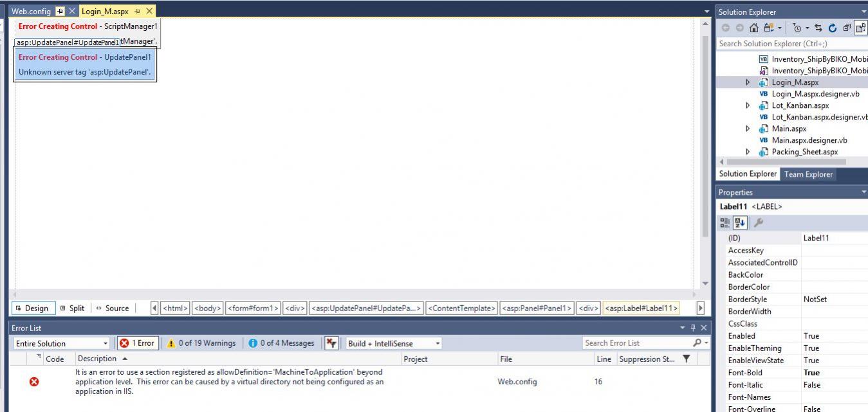Switch to Split view
The width and height of the screenshot is (868, 412).
click(x=72, y=308)
